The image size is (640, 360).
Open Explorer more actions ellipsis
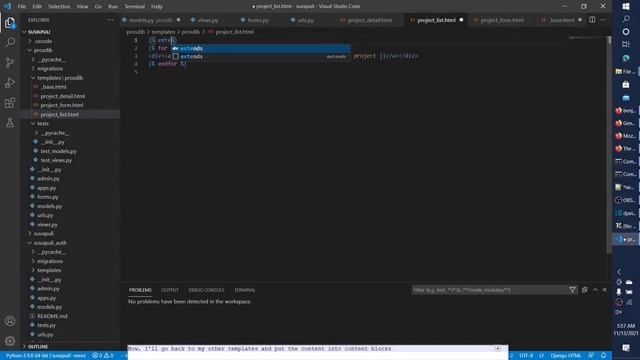pyautogui.click(x=110, y=20)
